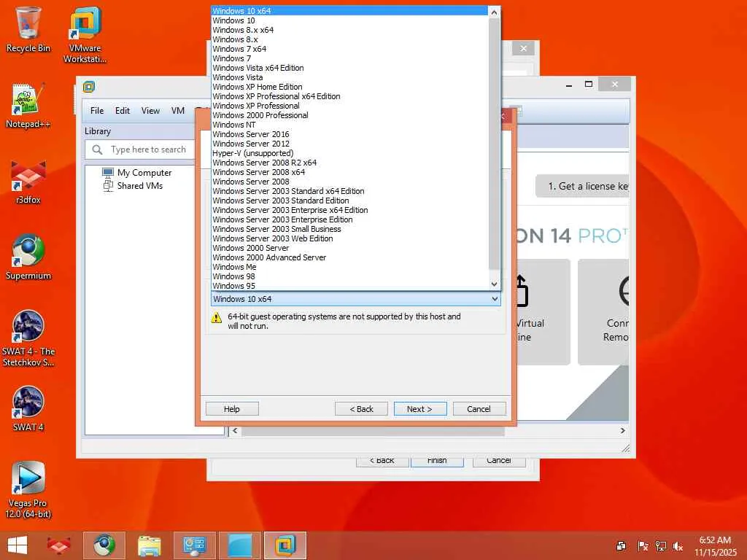The width and height of the screenshot is (747, 560).
Task: Click the muted volume tray icon
Action: tap(678, 546)
